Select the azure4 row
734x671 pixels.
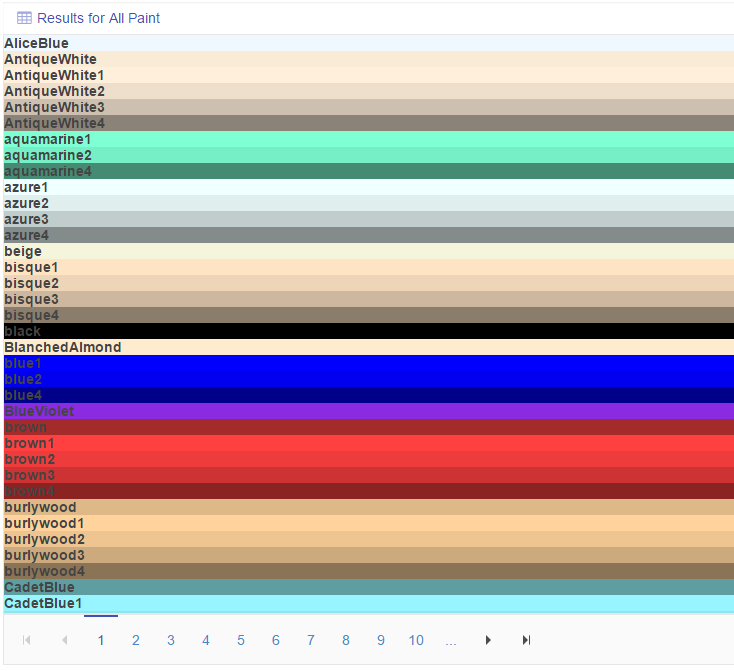[369, 235]
